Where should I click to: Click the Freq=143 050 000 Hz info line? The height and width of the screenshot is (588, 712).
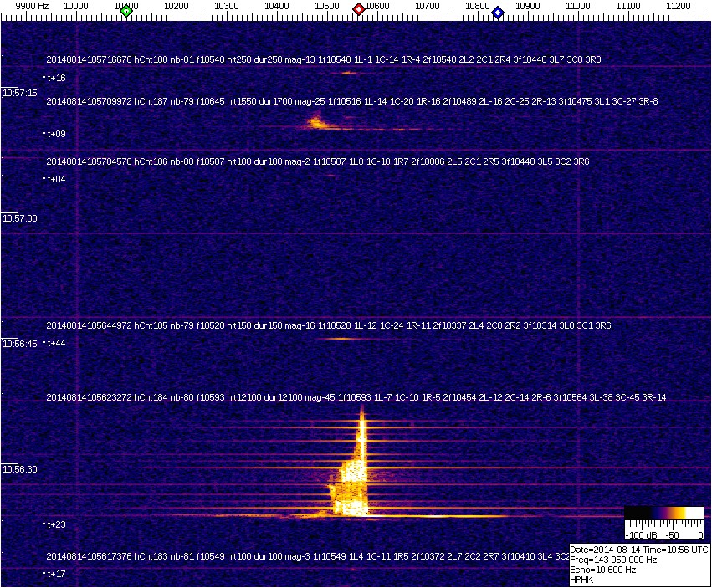[x=612, y=560]
